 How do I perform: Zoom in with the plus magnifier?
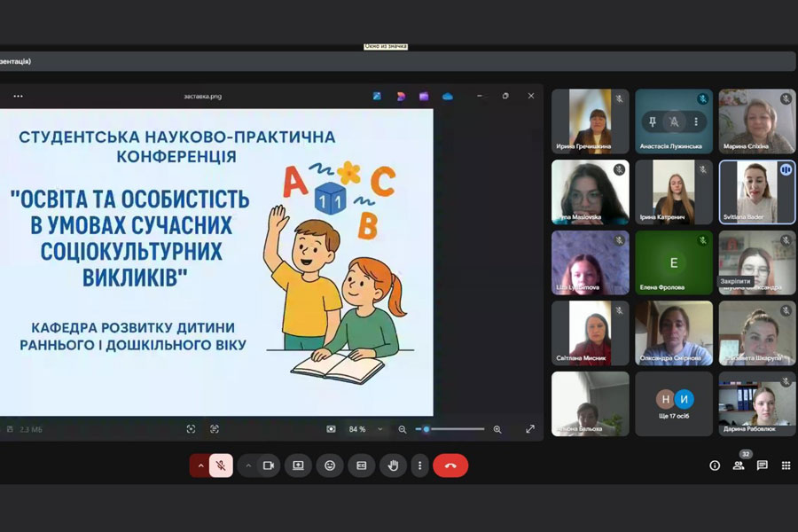pyautogui.click(x=497, y=429)
